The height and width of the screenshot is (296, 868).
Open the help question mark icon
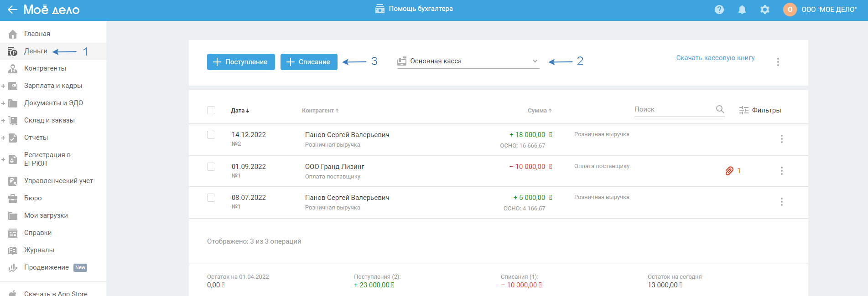pos(719,10)
